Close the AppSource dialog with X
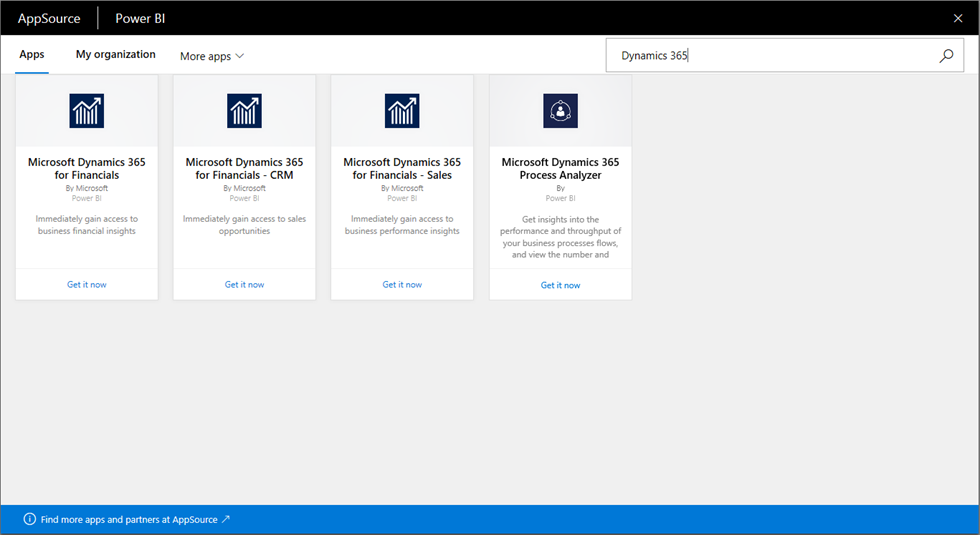980x535 pixels. (957, 18)
